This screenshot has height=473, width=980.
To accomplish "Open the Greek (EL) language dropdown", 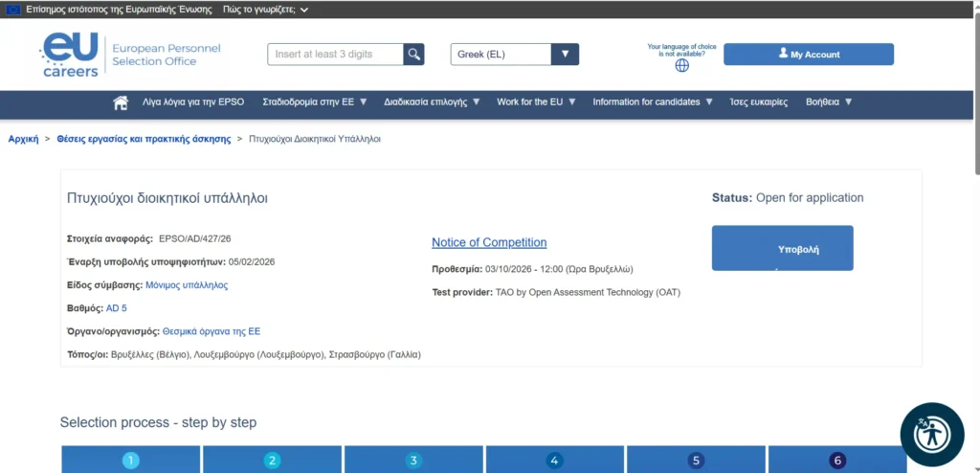I will [515, 55].
